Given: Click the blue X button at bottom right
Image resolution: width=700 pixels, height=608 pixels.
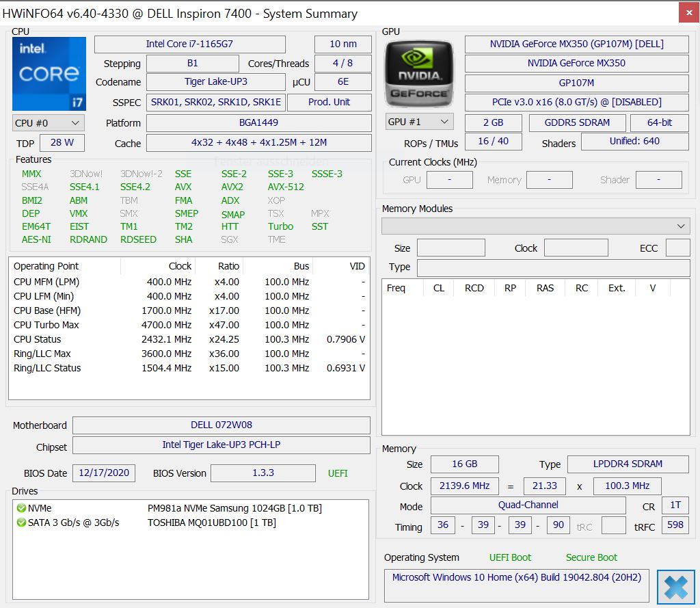Looking at the screenshot, I should click(675, 587).
